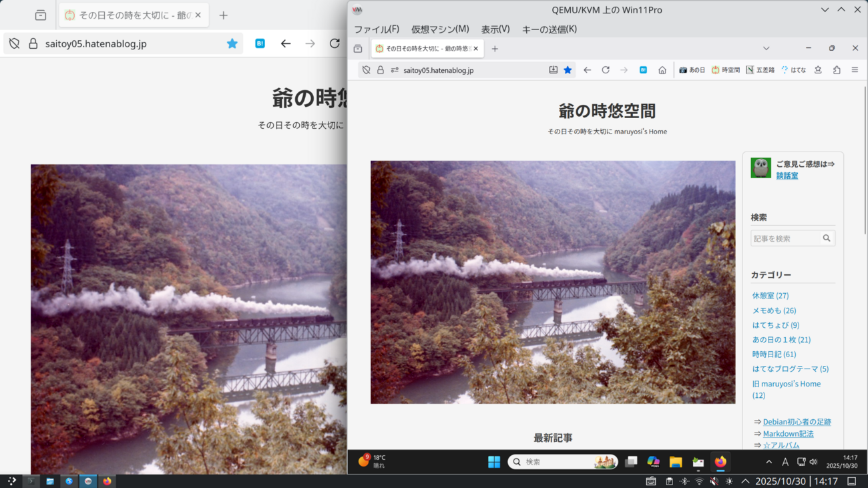The image size is (868, 488).
Task: Open a new tab in the host Firefox window
Action: [224, 15]
